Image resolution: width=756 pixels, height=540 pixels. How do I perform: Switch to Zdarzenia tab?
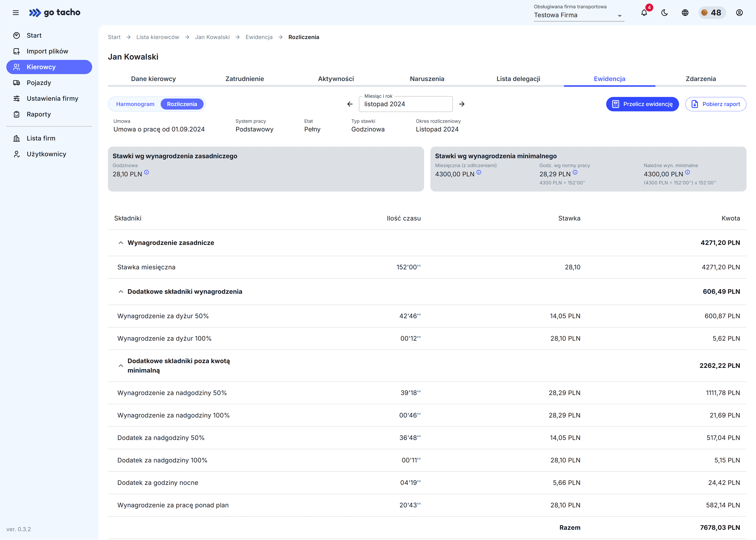pos(701,79)
